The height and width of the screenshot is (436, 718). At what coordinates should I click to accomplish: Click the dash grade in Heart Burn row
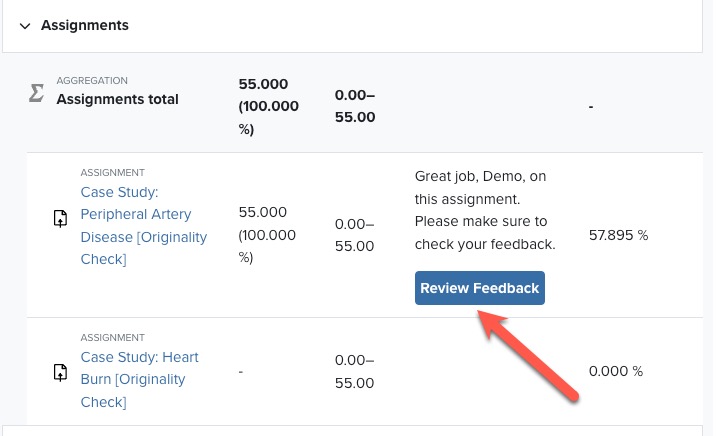(241, 371)
